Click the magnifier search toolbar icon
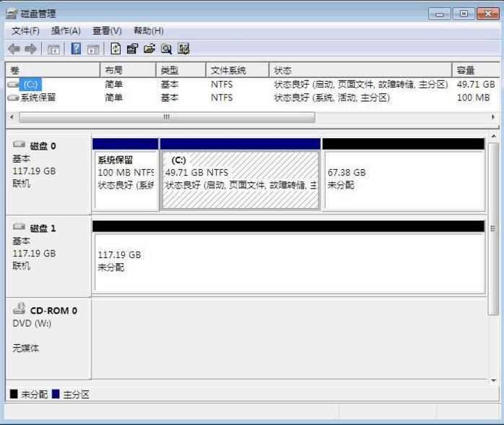The height and width of the screenshot is (425, 504). [166, 49]
